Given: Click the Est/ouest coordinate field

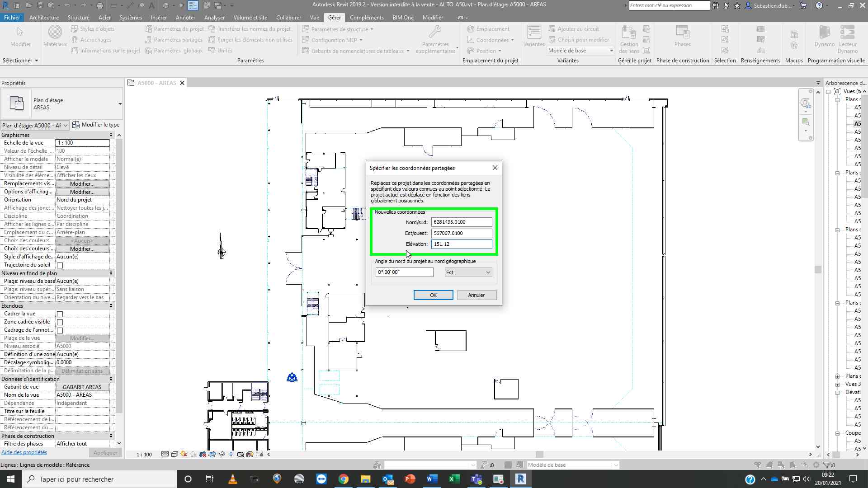Looking at the screenshot, I should pyautogui.click(x=462, y=233).
